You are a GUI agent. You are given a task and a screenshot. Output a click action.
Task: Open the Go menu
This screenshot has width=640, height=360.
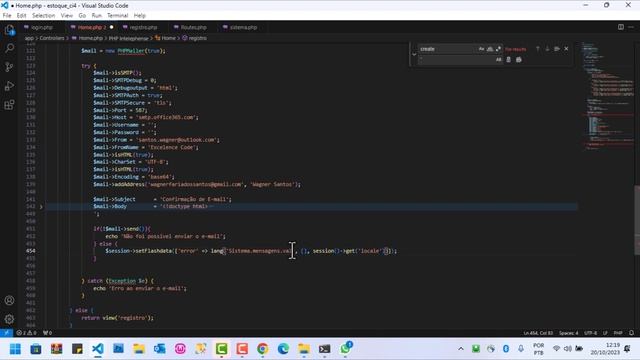click(x=82, y=16)
